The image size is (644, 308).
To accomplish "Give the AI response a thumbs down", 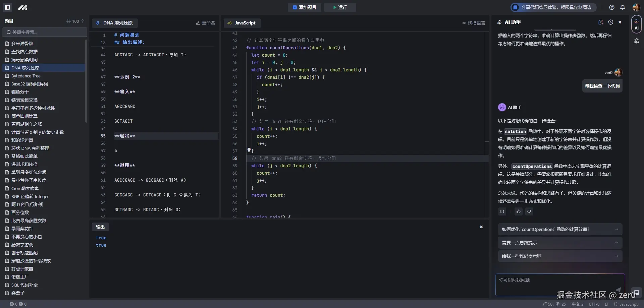I will pos(529,211).
